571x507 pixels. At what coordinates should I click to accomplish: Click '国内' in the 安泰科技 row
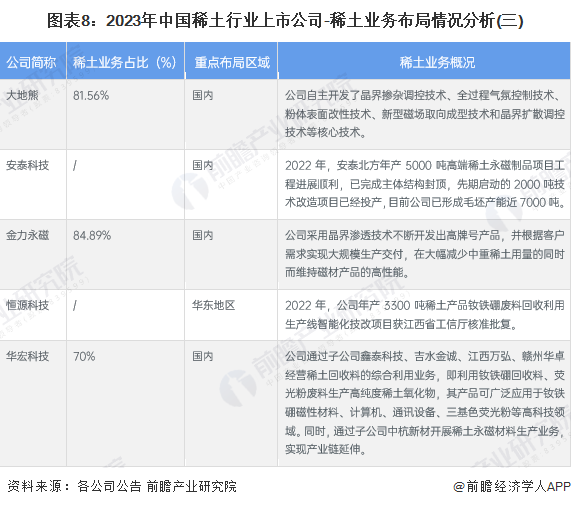[203, 165]
